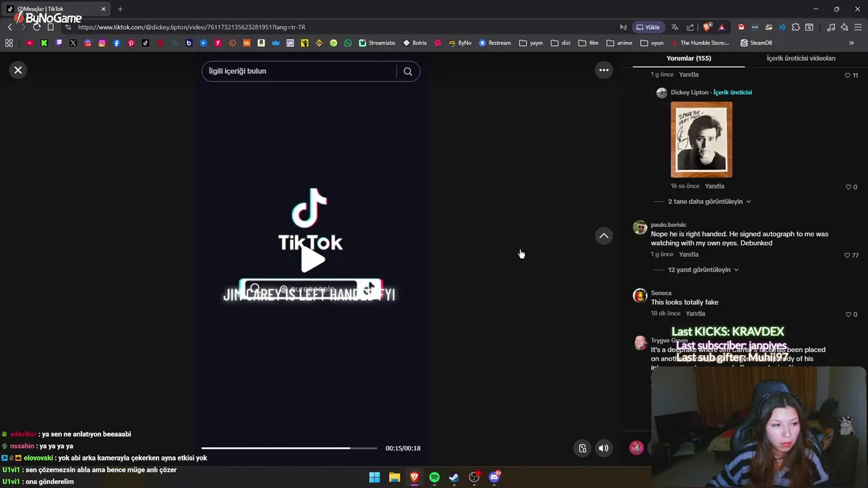This screenshot has height=488, width=868.
Task: Open The Humble Store bookmark
Action: click(700, 43)
